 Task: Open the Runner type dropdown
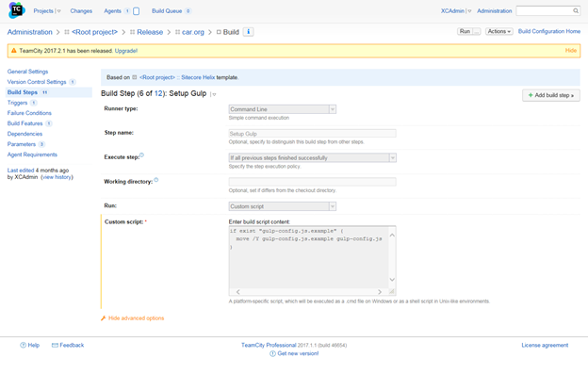pyautogui.click(x=283, y=109)
